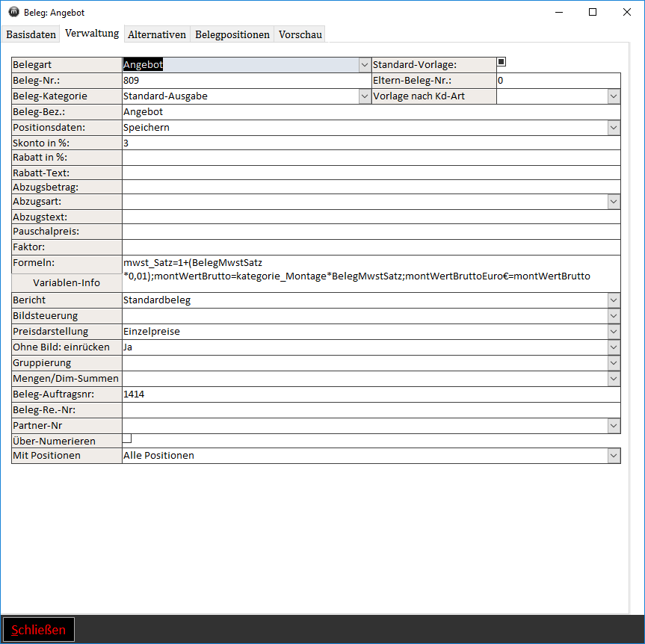The image size is (645, 644).
Task: Go to the Vorschau tab
Action: point(300,34)
